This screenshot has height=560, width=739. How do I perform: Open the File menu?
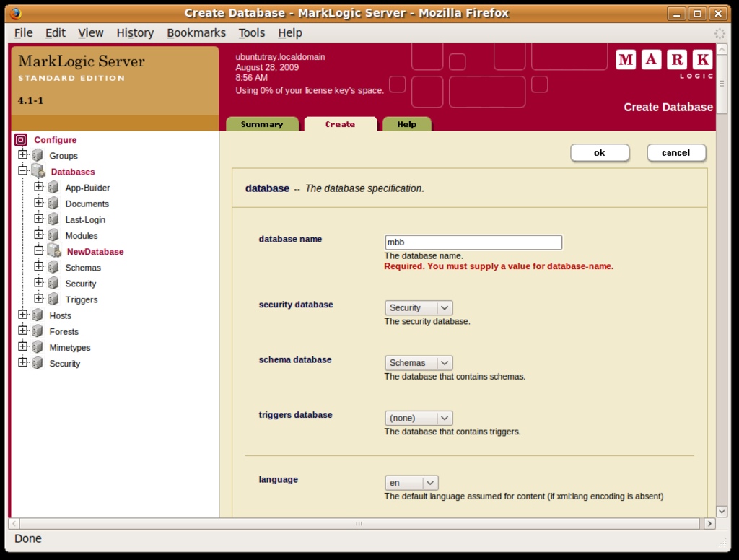pyautogui.click(x=24, y=33)
